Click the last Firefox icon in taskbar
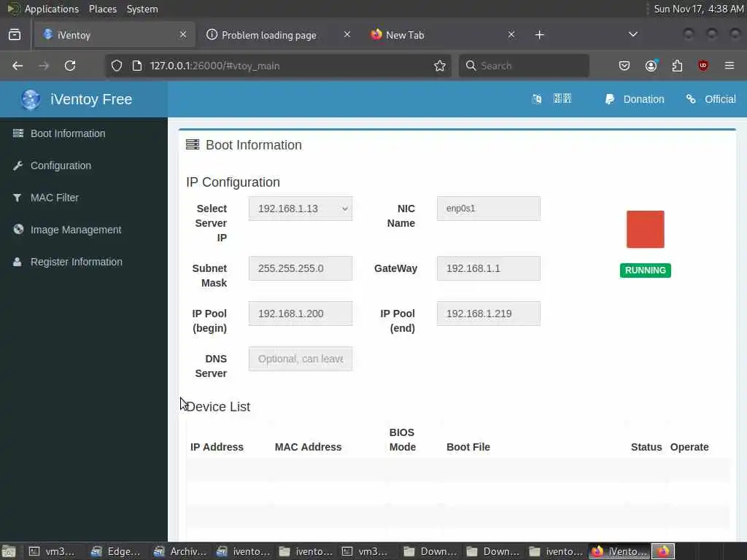Screen dimensions: 747x560 [662, 551]
